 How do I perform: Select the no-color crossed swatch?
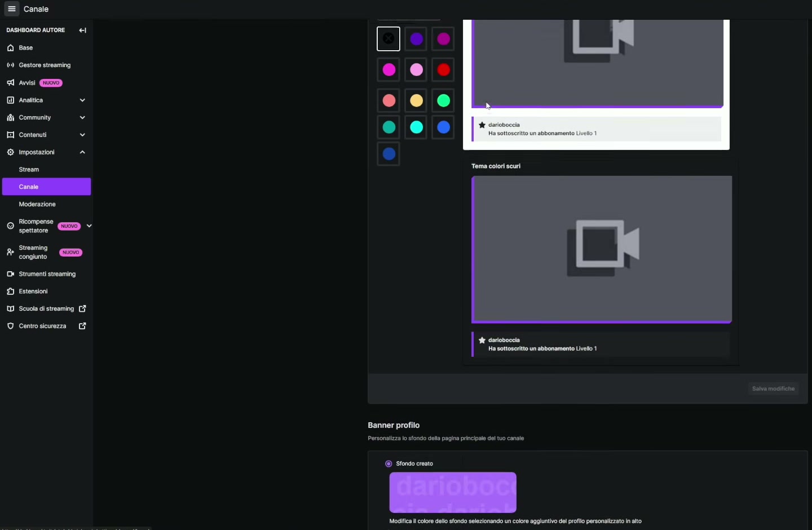(389, 39)
